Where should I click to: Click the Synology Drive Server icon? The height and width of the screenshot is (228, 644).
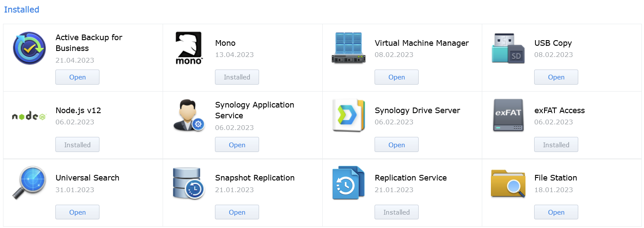click(349, 115)
